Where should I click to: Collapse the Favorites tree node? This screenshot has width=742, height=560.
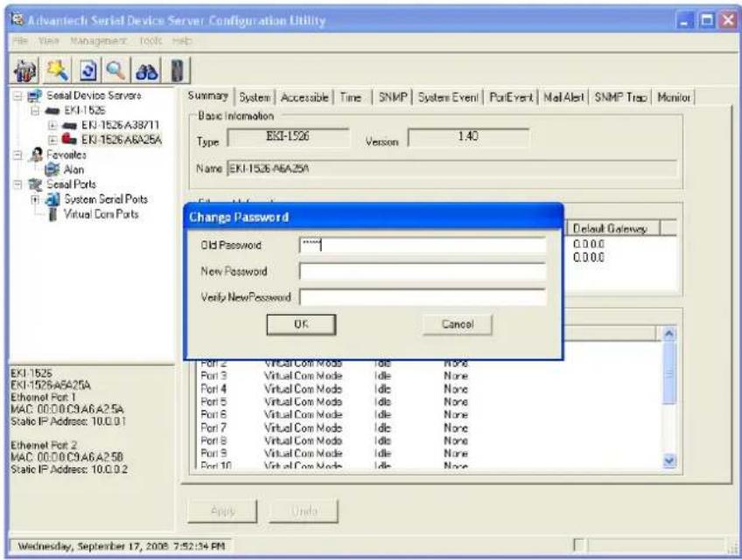pos(17,155)
